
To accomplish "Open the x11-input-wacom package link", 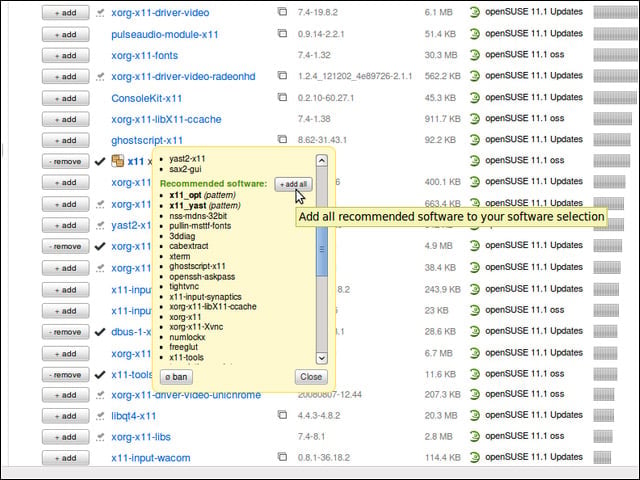I will [x=151, y=458].
